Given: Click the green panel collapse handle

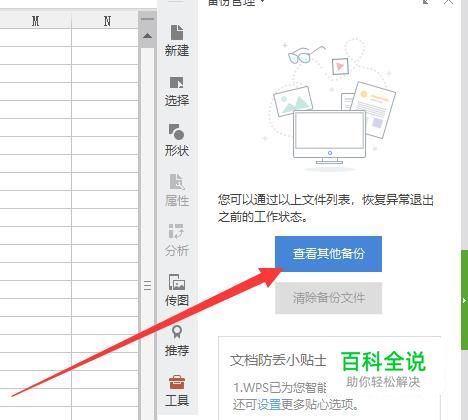Looking at the screenshot, I should (464, 300).
